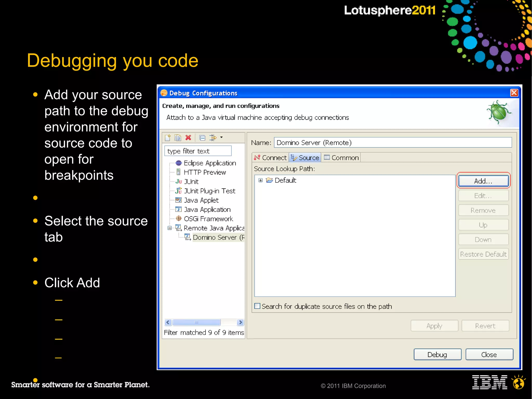This screenshot has height=399, width=532.
Task: Select OSGi Framework configuration type
Action: click(x=208, y=219)
